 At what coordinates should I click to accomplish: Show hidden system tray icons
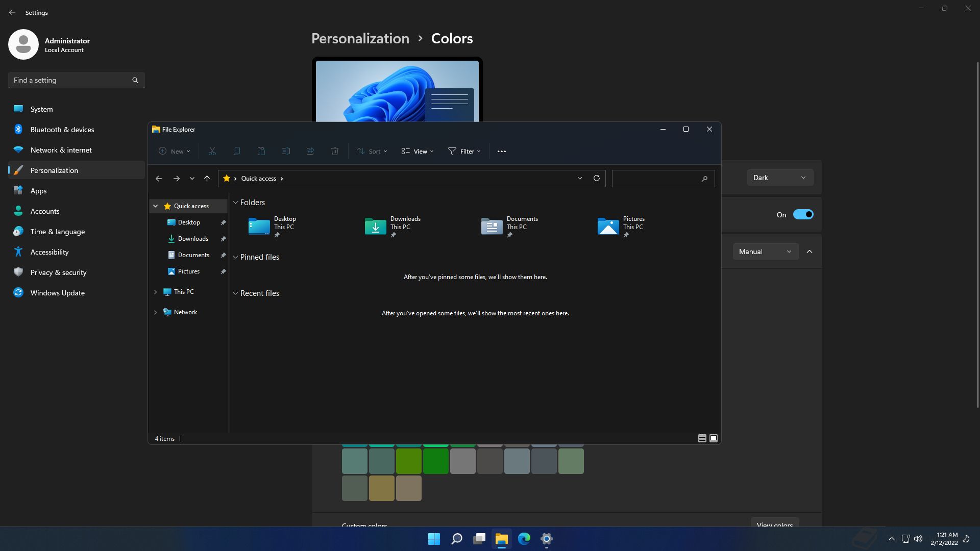[891, 539]
